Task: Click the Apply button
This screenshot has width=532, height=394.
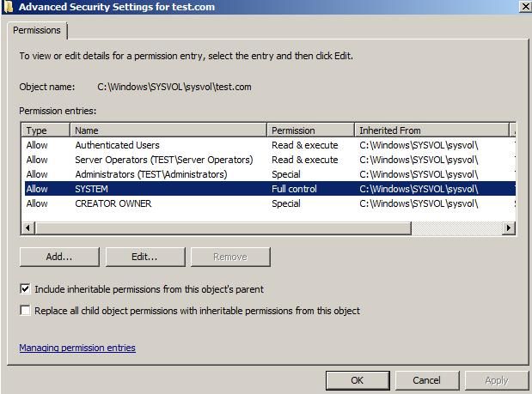Action: coord(497,380)
